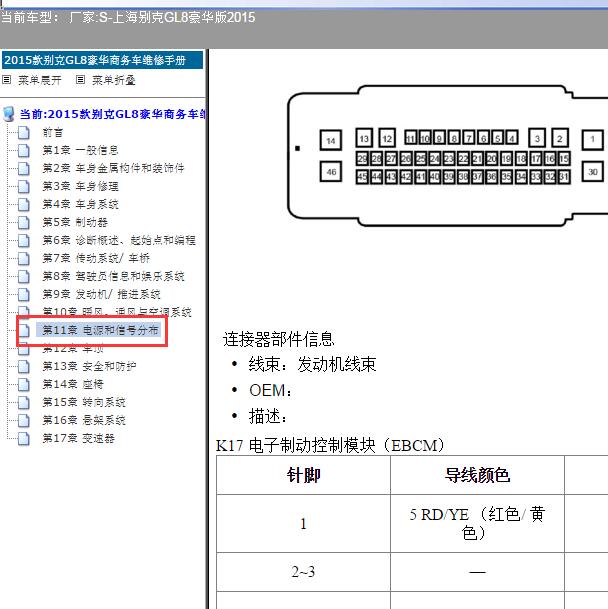608x609 pixels.
Task: Click connector pin 12 in the diagram
Action: click(387, 138)
